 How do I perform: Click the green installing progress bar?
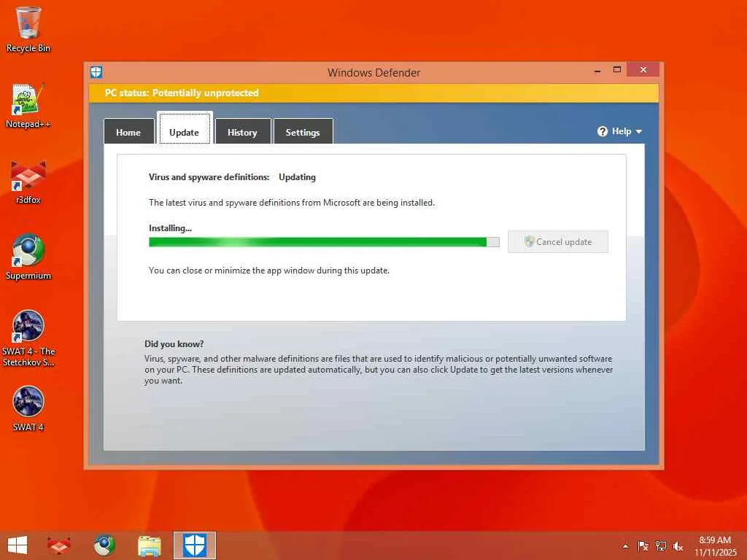(324, 242)
